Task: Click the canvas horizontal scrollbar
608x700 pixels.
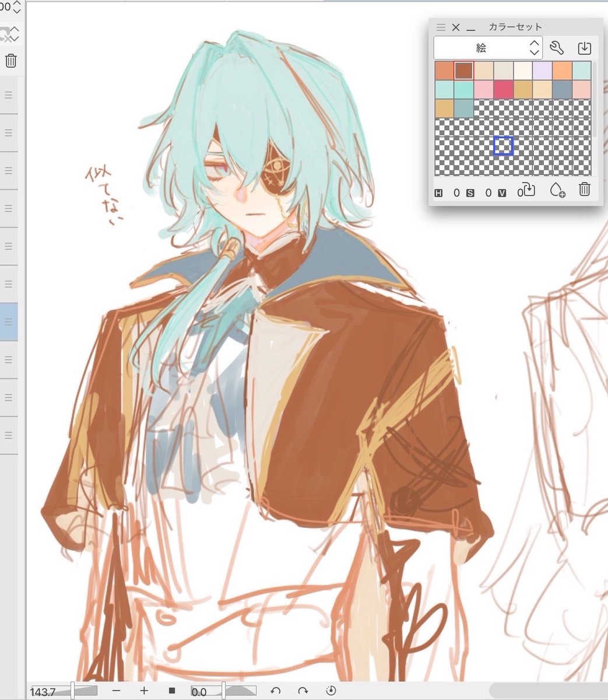Action: click(548, 691)
